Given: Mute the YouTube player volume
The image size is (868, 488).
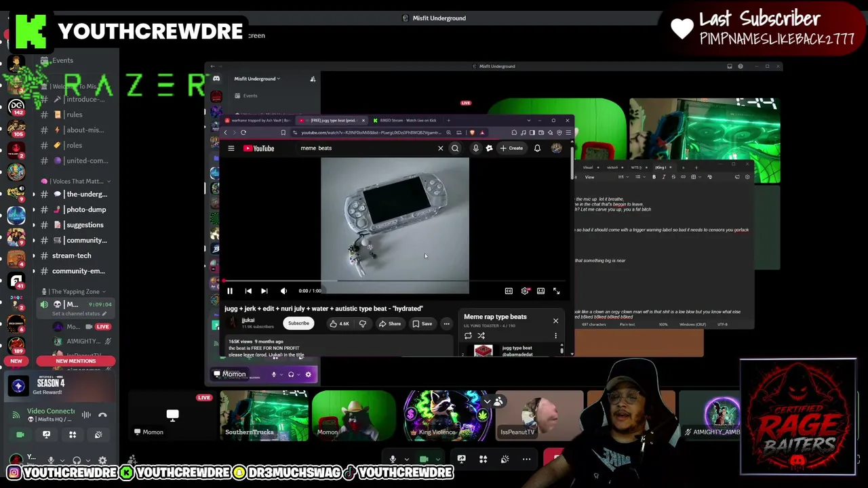Looking at the screenshot, I should point(283,291).
